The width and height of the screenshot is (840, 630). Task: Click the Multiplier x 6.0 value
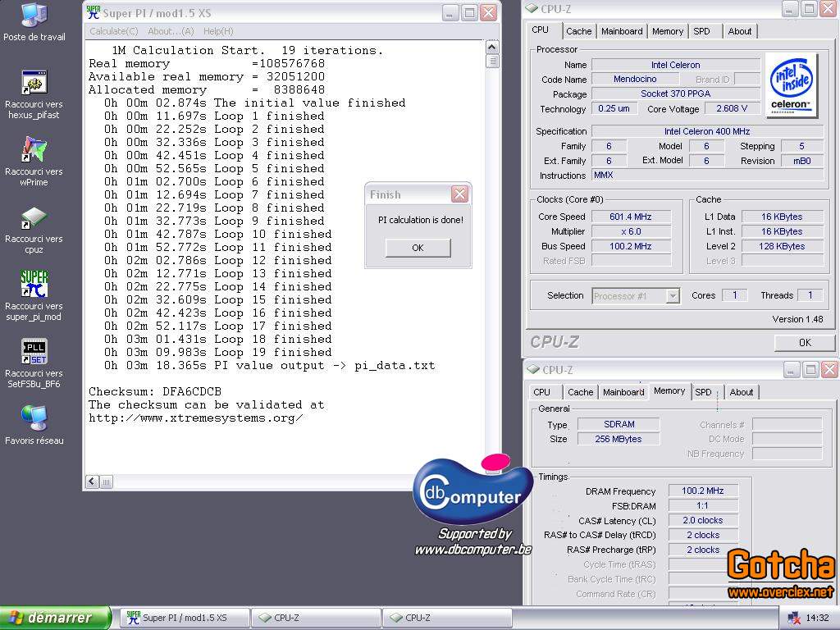(631, 231)
